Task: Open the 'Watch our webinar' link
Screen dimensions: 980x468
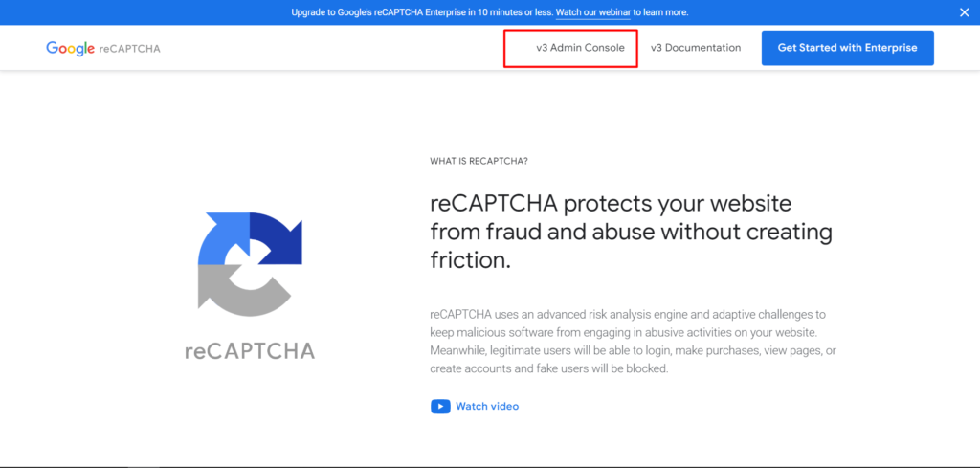Action: 593,12
